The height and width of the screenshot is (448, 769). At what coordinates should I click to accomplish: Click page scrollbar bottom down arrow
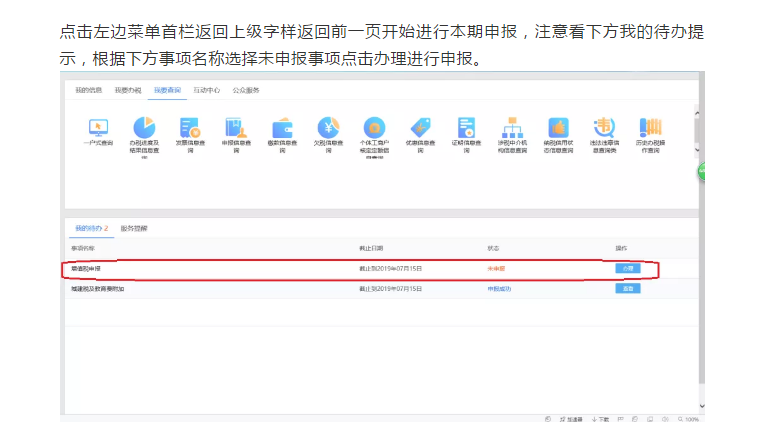point(702,406)
